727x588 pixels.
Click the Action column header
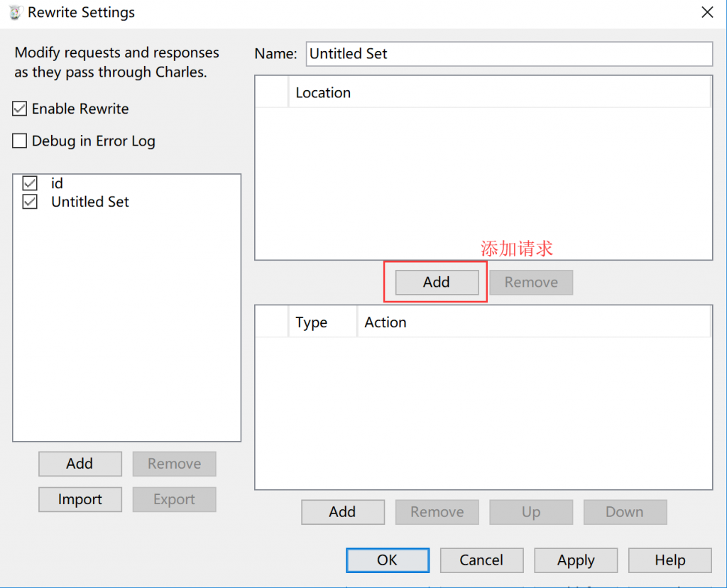534,322
